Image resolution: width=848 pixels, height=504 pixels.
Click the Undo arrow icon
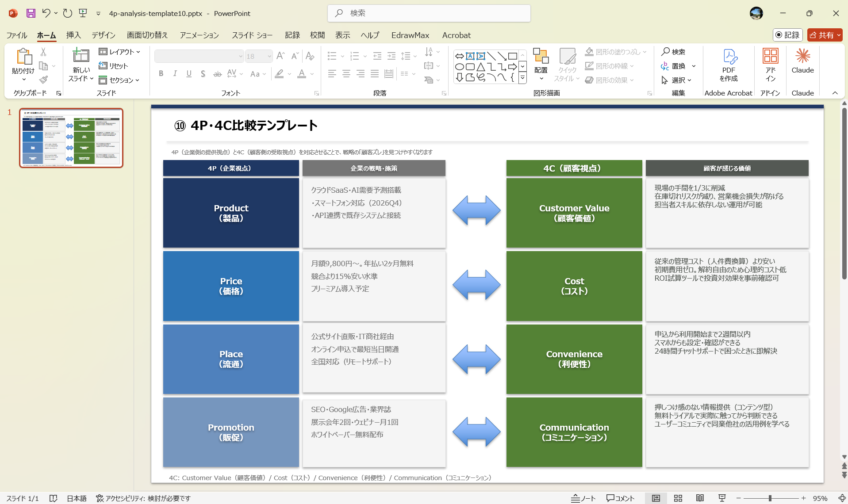point(46,13)
